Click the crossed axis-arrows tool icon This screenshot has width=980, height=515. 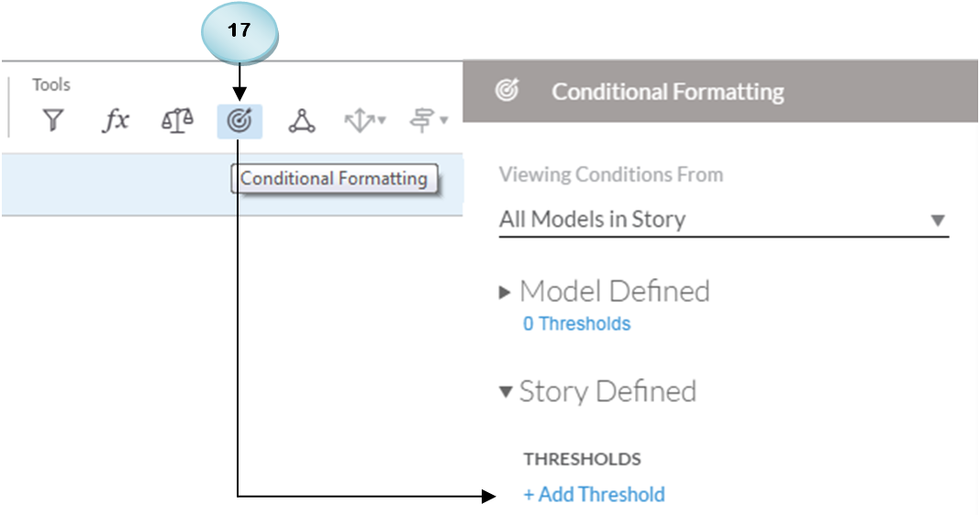360,120
